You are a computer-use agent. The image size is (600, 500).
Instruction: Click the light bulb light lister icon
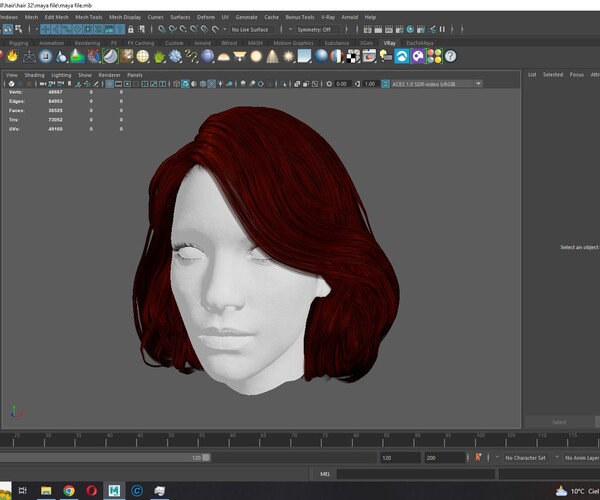[386, 56]
